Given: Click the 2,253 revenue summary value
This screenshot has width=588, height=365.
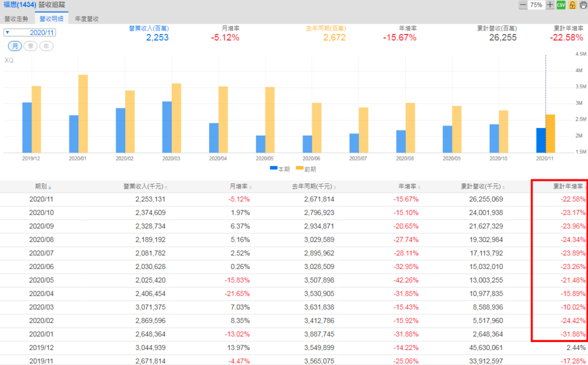Looking at the screenshot, I should [157, 37].
